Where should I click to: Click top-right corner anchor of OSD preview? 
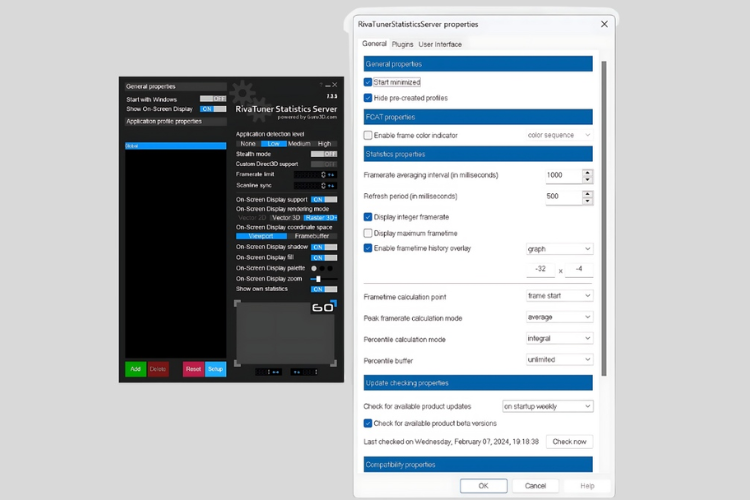click(x=334, y=303)
